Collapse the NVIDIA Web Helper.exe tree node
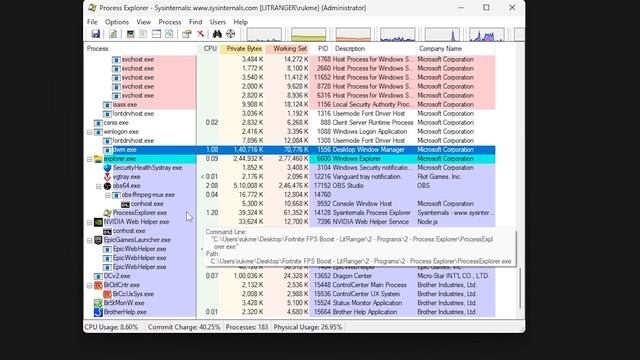This screenshot has width=640, height=360. (89, 222)
